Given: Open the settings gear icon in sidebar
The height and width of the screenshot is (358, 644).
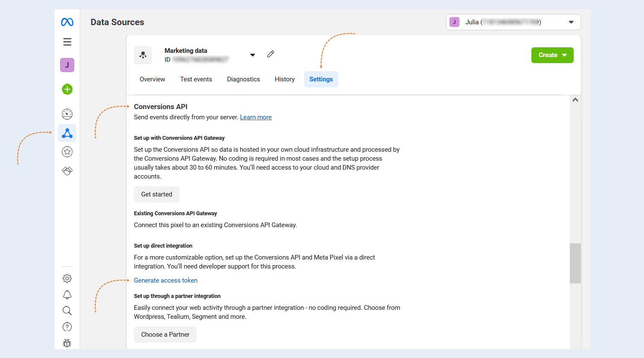Looking at the screenshot, I should pyautogui.click(x=67, y=278).
